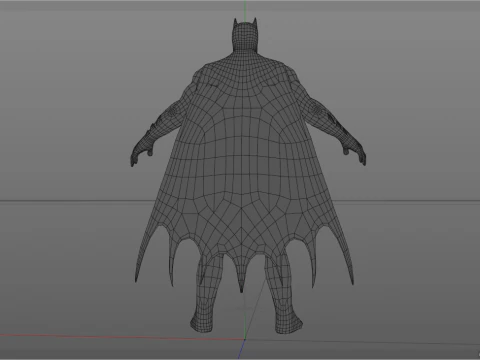This screenshot has width=480, height=360.
Task: Click the left boot of the wireframe figure
Action: tap(202, 320)
